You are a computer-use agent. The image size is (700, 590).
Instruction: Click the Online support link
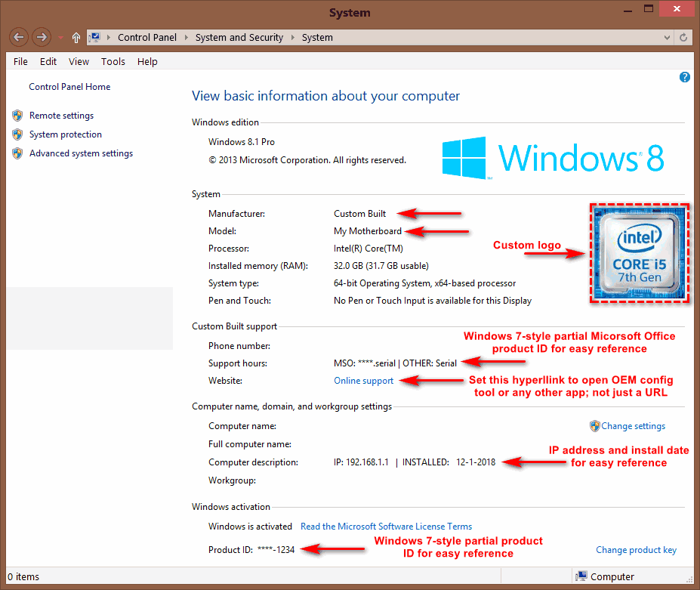[363, 381]
